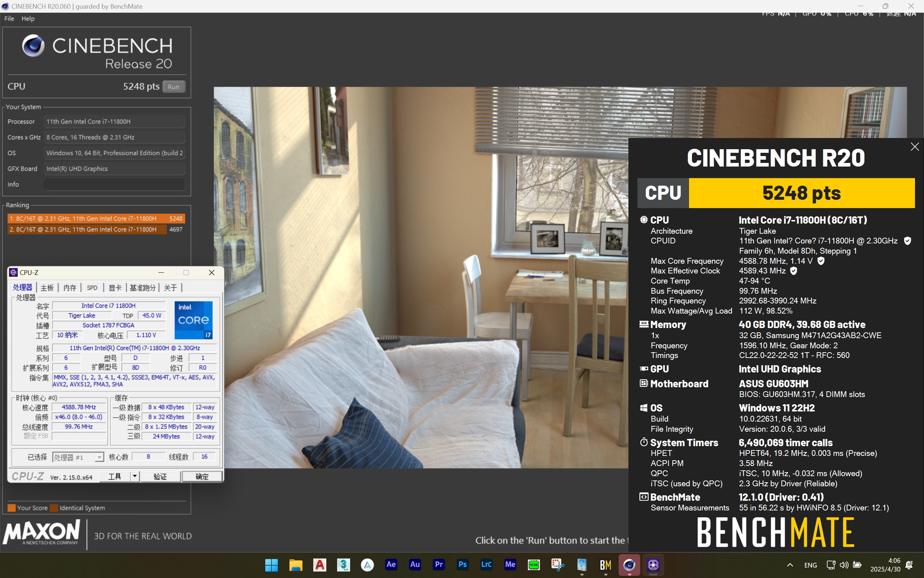Switch to CPU-Z 主板 tab
This screenshot has width=924, height=578.
pyautogui.click(x=47, y=288)
